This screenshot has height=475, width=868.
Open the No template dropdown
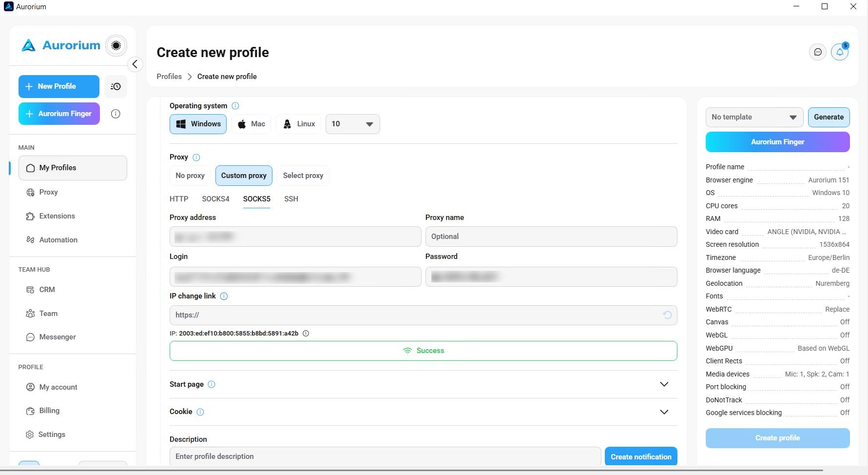click(754, 117)
